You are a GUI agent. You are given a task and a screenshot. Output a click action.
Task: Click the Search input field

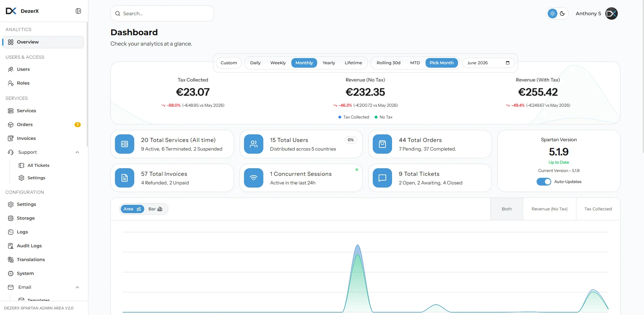coord(162,13)
